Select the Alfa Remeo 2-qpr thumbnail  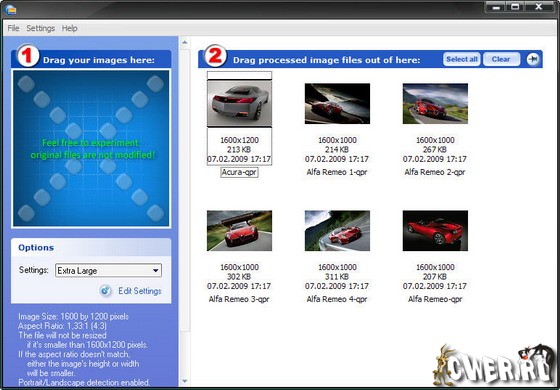435,104
